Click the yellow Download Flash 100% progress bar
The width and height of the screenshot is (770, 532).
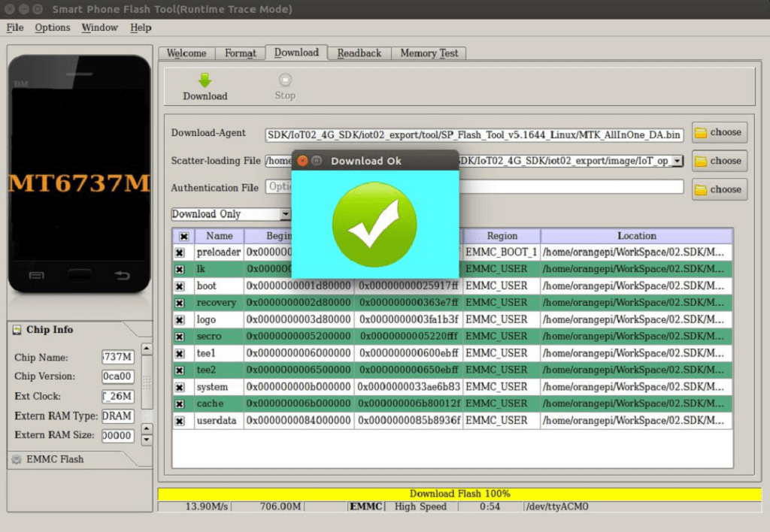[459, 494]
